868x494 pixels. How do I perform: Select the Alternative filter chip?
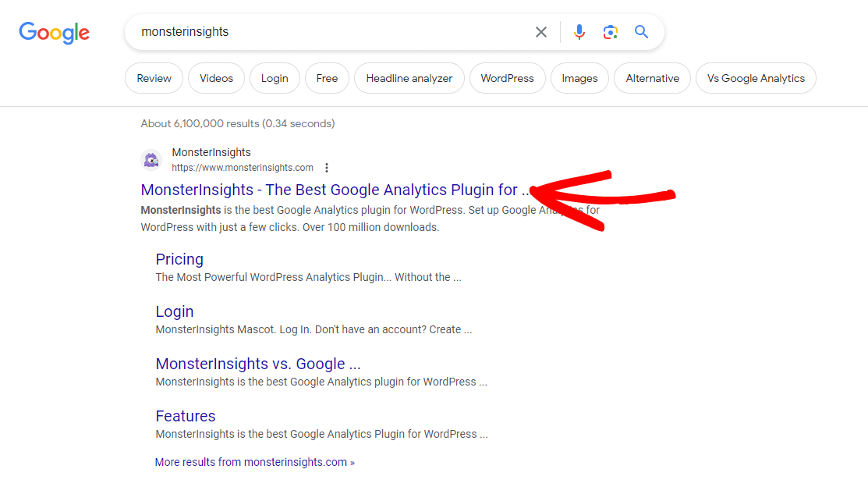[652, 78]
